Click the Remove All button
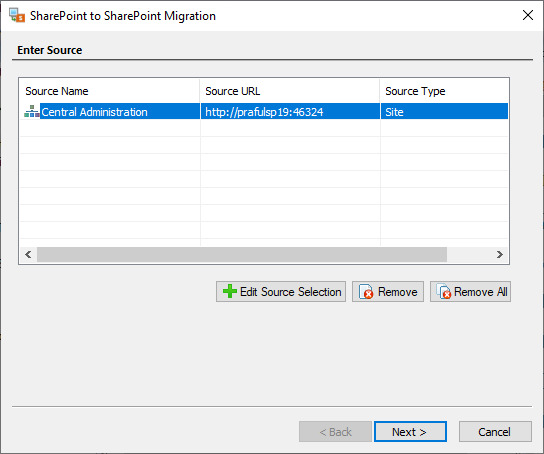This screenshot has height=454, width=544. click(470, 291)
